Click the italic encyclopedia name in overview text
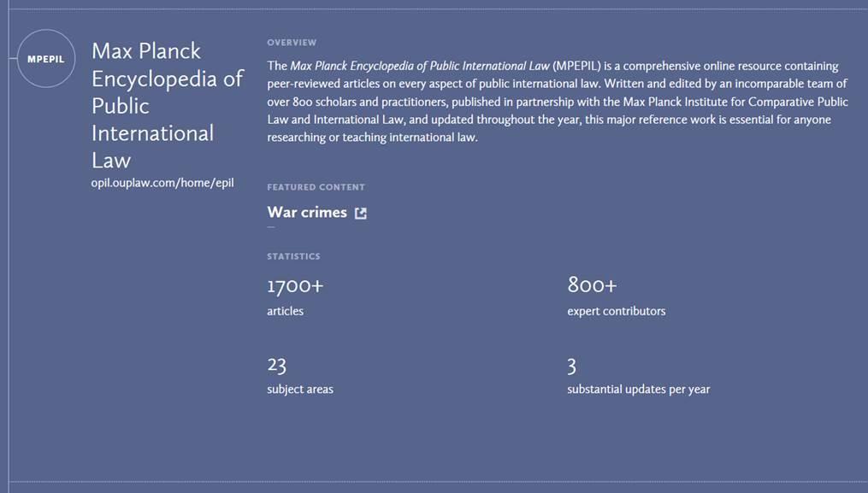The height and width of the screenshot is (493, 868). click(420, 66)
